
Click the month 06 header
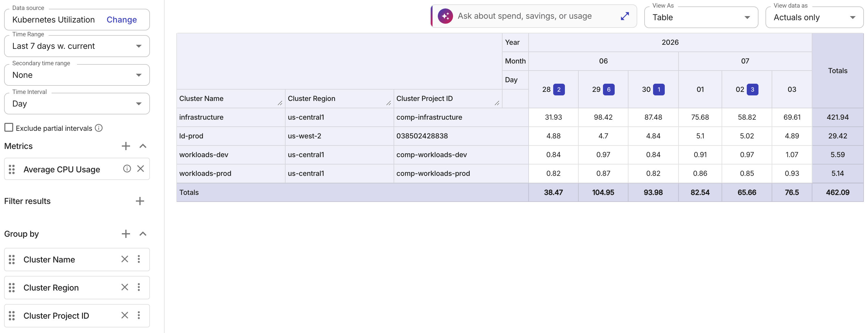603,61
